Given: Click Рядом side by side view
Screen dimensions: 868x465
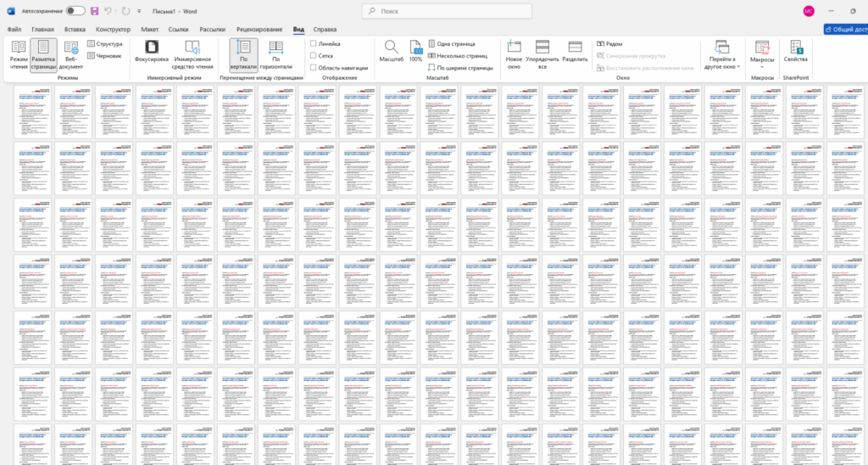Looking at the screenshot, I should (x=609, y=44).
